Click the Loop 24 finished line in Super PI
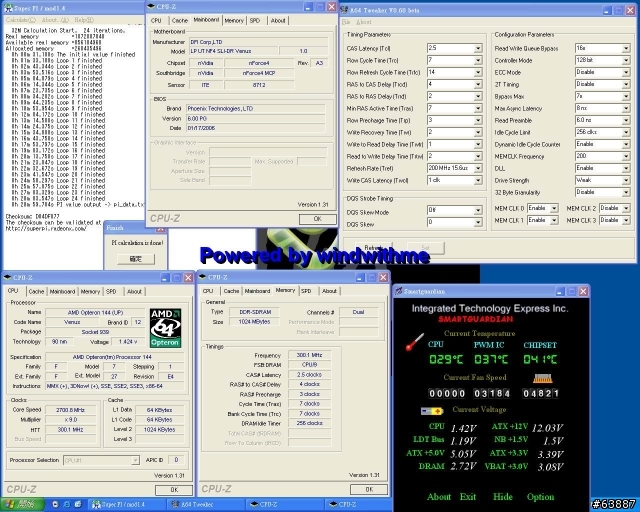The height and width of the screenshot is (512, 640). [x=59, y=199]
